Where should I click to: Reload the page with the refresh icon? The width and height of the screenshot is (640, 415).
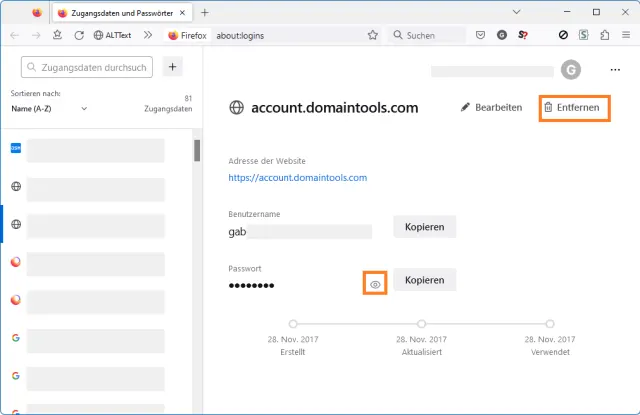[x=79, y=36]
